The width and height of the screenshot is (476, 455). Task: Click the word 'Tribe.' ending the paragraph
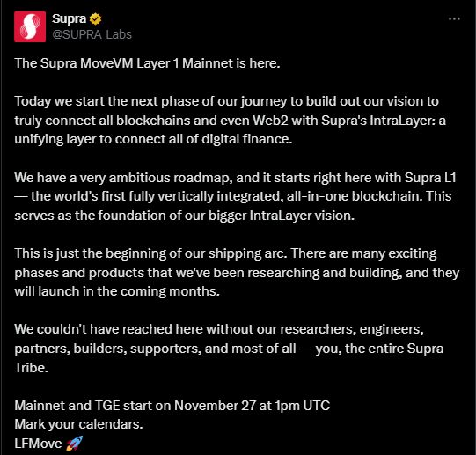(x=32, y=368)
